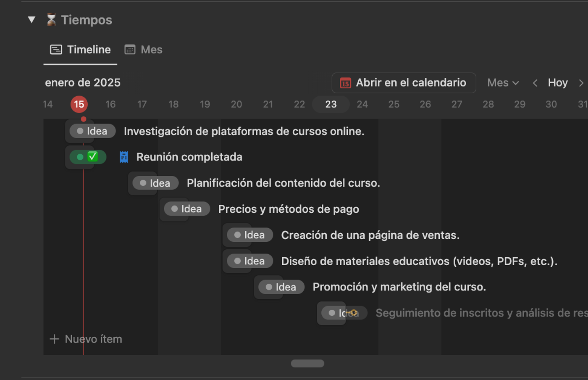Click the plus icon beside Nuevo ítem
588x380 pixels.
pos(54,339)
